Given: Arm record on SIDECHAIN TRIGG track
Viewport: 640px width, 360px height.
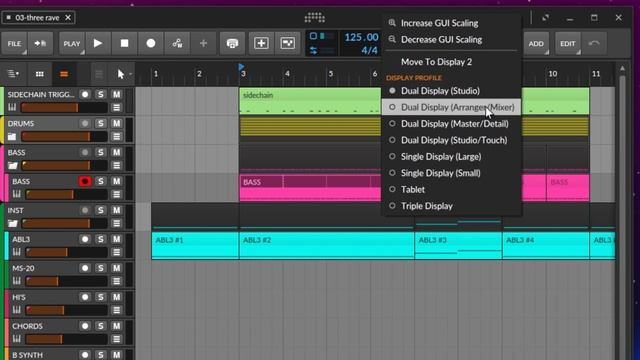Looking at the screenshot, I should (x=84, y=94).
